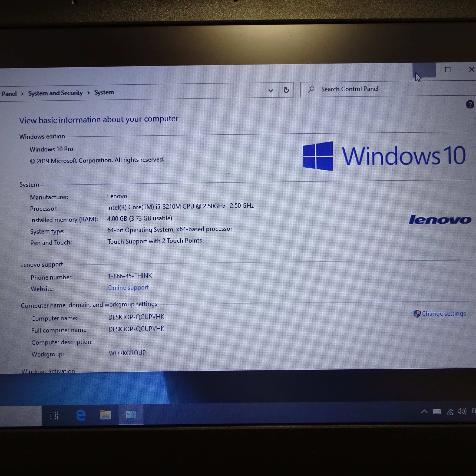Image resolution: width=476 pixels, height=476 pixels.
Task: Click the search magnifier icon
Action: (311, 89)
